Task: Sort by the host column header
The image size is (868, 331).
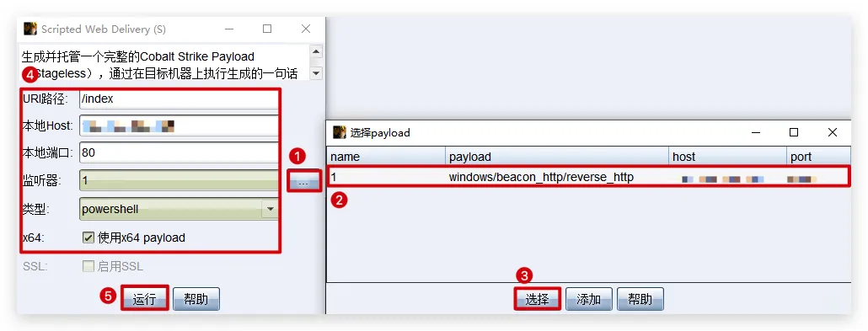Action: [727, 157]
